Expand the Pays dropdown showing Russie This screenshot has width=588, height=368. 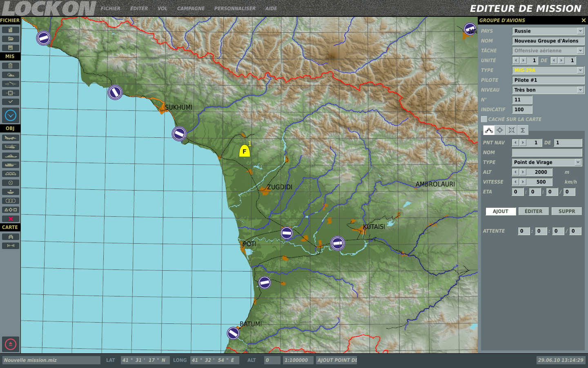[580, 31]
